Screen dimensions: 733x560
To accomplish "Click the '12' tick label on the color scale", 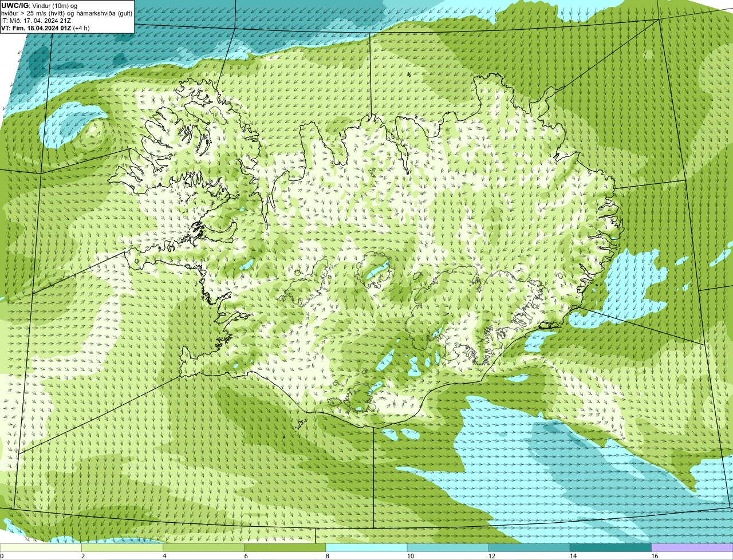I will pos(492,556).
